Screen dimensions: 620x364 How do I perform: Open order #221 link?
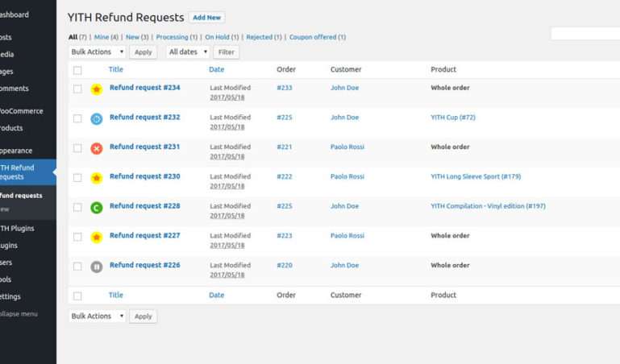(x=285, y=147)
